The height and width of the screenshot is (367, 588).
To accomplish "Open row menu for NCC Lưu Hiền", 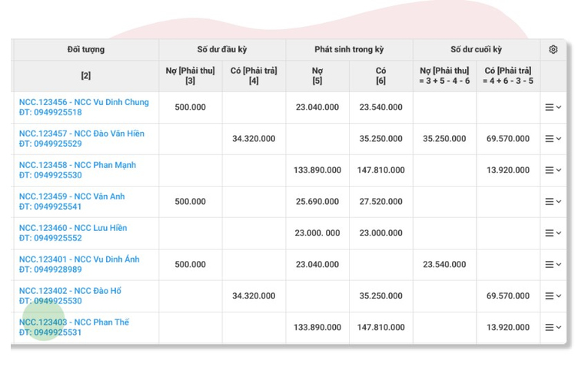I will (553, 233).
